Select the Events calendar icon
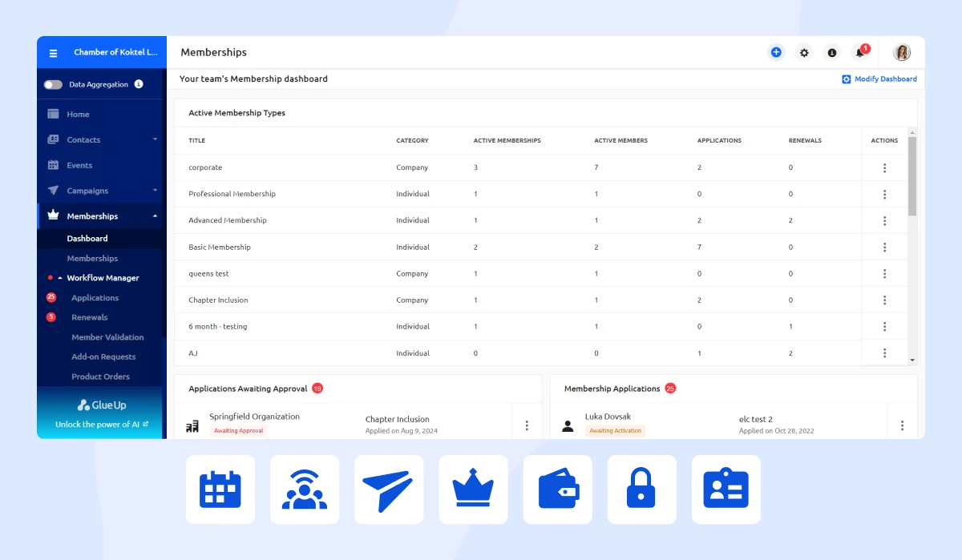The width and height of the screenshot is (962, 560). (54, 165)
